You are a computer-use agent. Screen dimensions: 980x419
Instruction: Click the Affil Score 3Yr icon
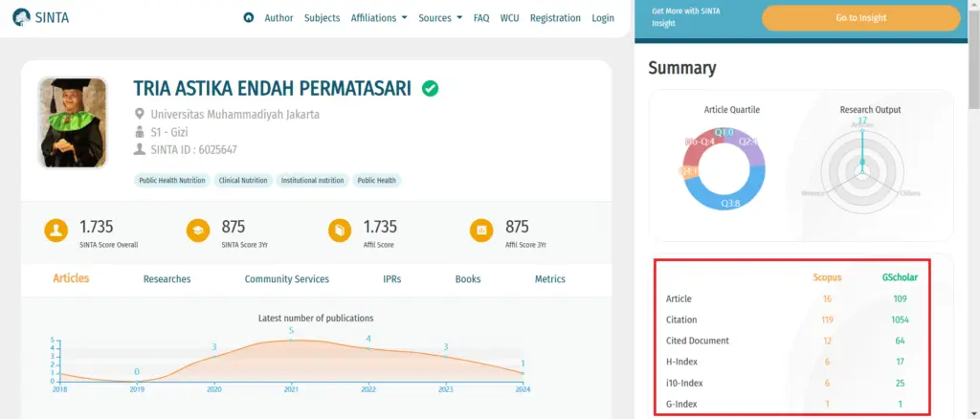pos(481,231)
